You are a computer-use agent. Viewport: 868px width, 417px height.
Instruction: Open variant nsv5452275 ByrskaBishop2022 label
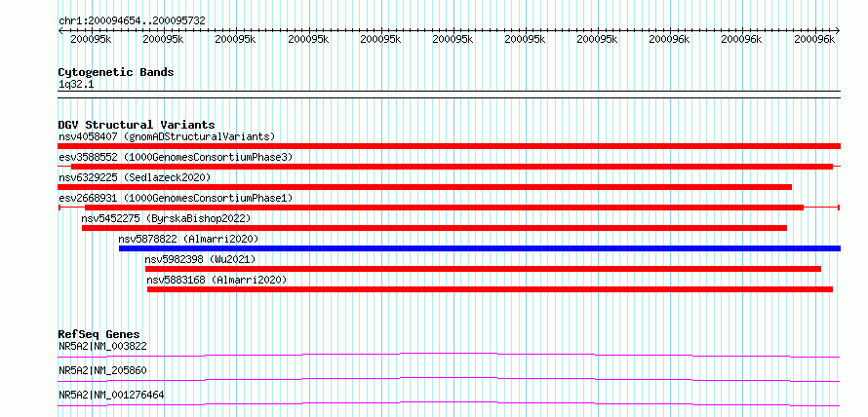point(166,218)
